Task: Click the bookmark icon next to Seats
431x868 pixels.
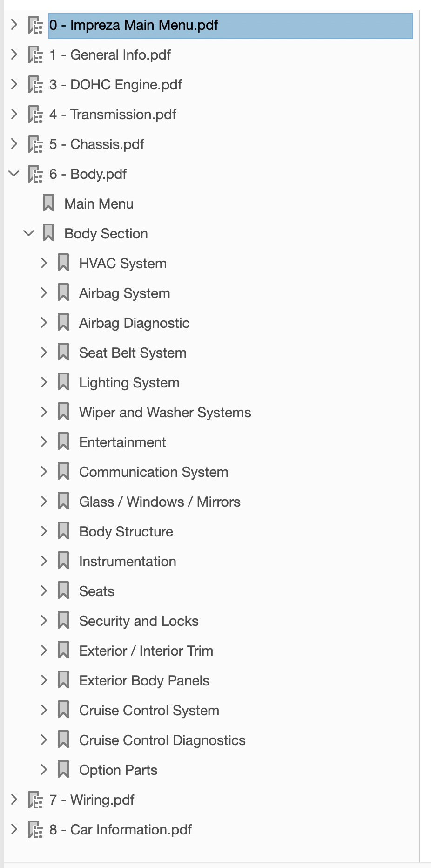Action: coord(63,591)
